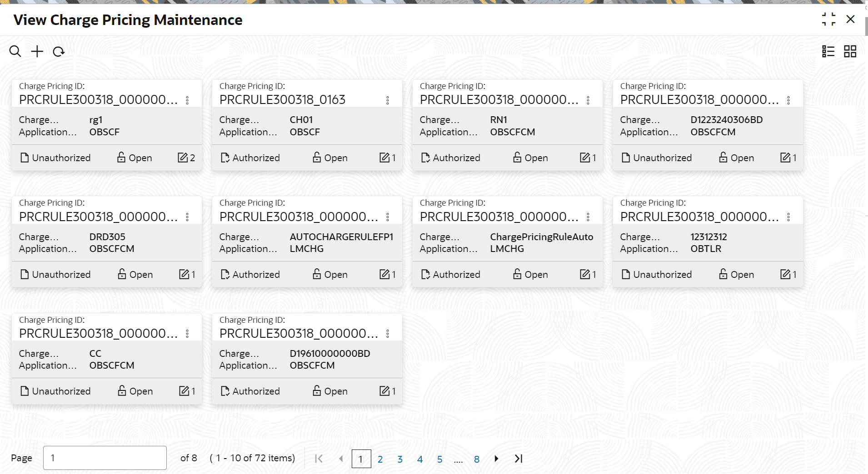
Task: Go to page 2 of the results
Action: click(380, 459)
